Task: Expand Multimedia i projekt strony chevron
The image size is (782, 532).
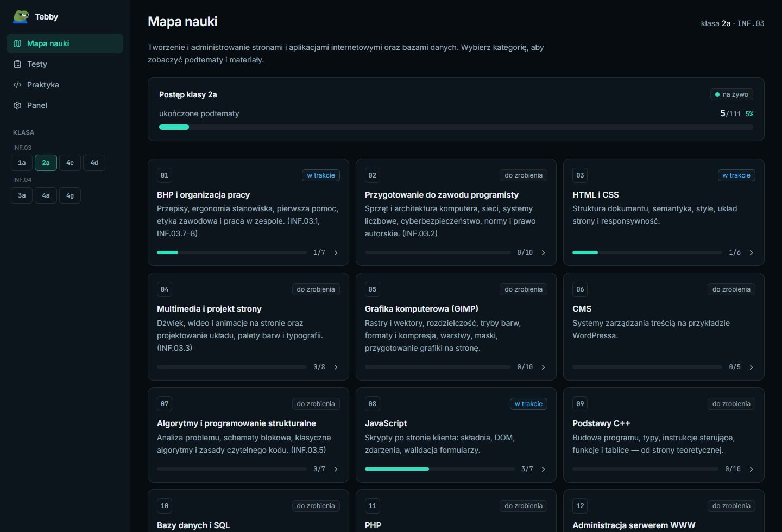Action: click(x=336, y=367)
